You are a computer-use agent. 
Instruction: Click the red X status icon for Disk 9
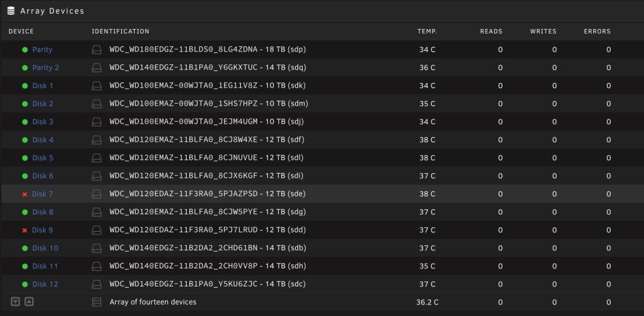tap(24, 230)
